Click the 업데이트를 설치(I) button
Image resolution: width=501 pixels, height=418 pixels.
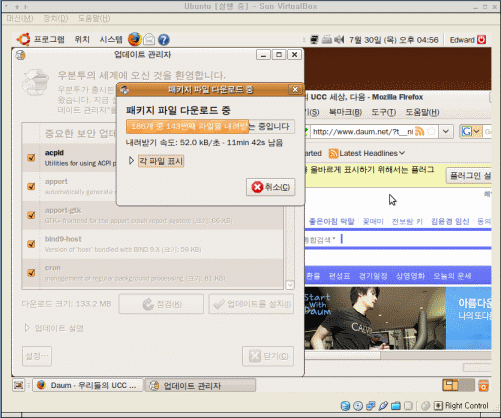click(251, 304)
